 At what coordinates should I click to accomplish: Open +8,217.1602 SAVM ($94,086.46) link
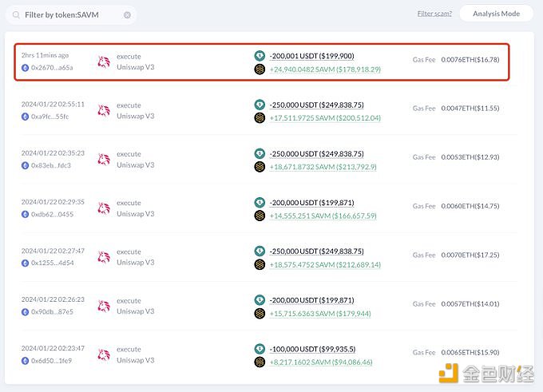pos(321,362)
